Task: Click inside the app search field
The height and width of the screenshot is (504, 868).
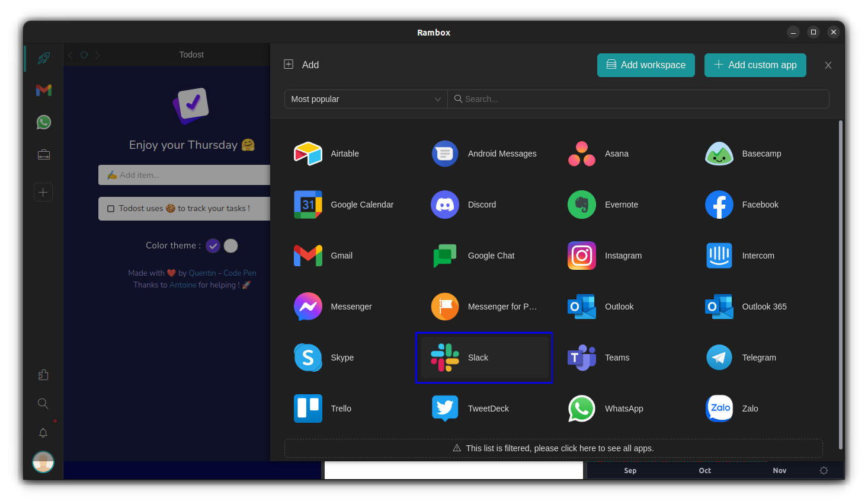Action: coord(639,99)
